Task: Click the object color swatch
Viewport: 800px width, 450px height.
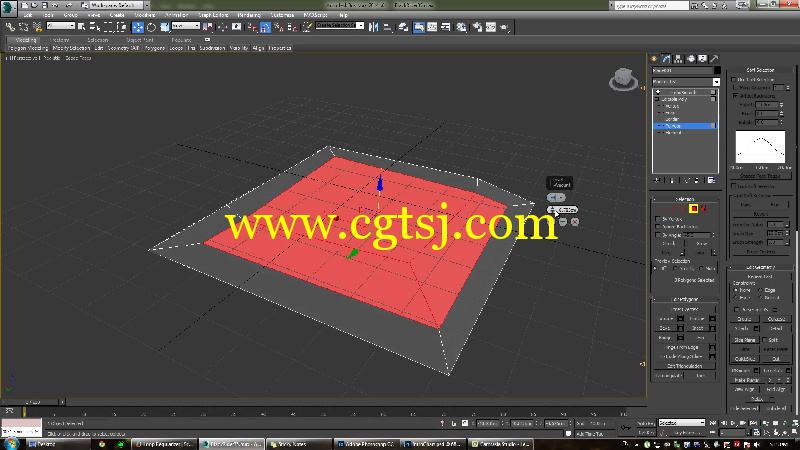Action: 717,70
